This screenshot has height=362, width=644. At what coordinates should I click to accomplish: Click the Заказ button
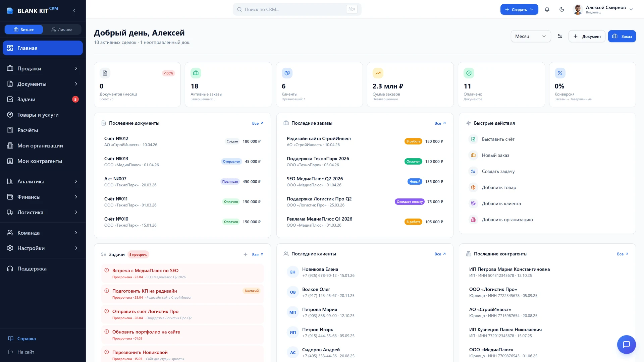[622, 36]
